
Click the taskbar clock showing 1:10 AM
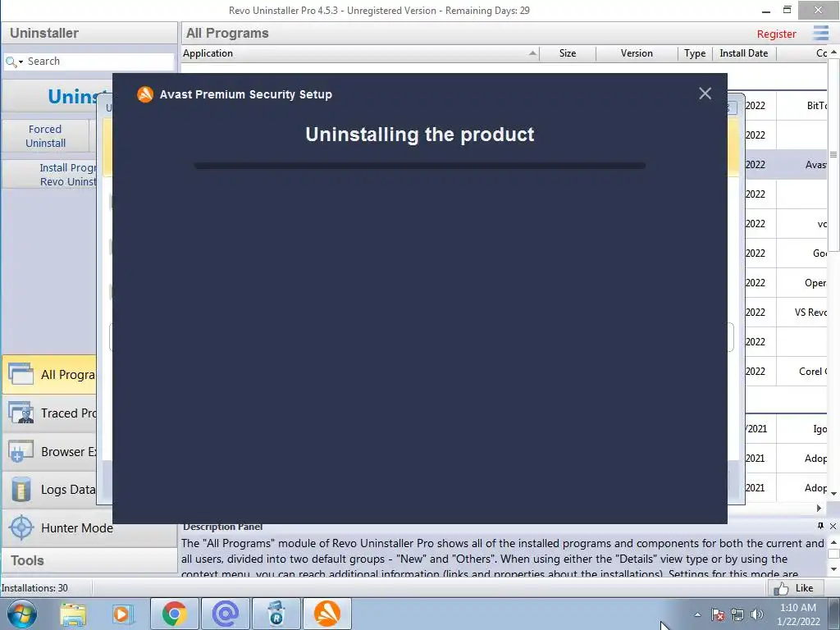798,614
